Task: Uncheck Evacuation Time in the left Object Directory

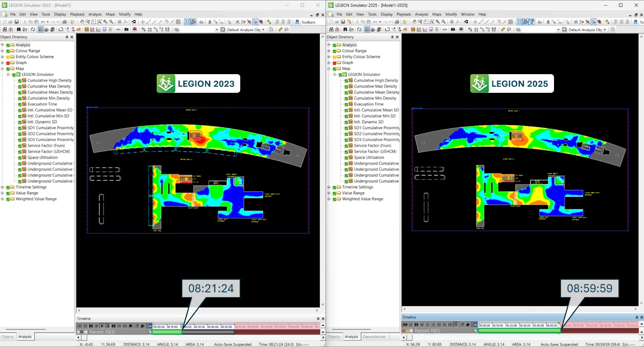Action: 20,104
